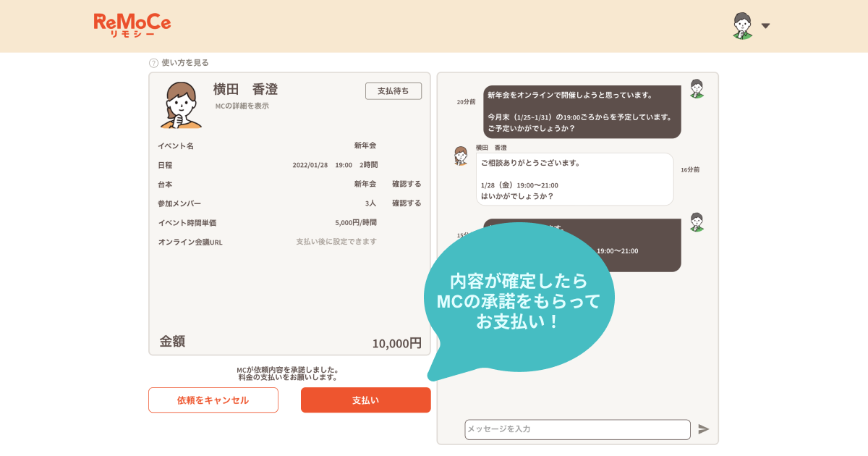The width and height of the screenshot is (868, 456).
Task: Click the help question mark icon
Action: click(x=153, y=63)
